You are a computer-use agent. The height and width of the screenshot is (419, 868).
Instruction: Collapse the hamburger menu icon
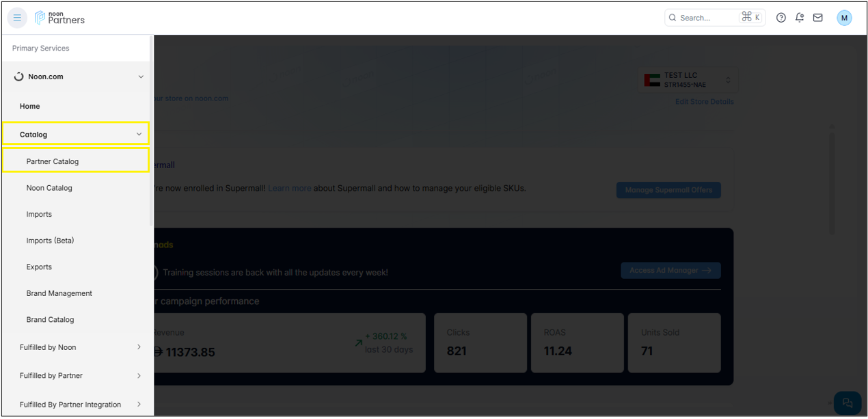click(17, 18)
